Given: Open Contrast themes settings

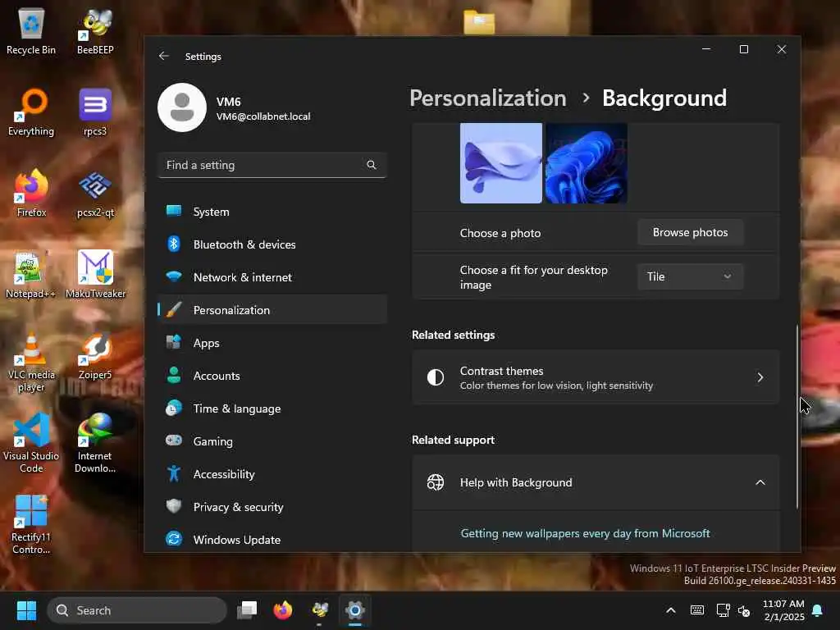Looking at the screenshot, I should click(x=596, y=377).
